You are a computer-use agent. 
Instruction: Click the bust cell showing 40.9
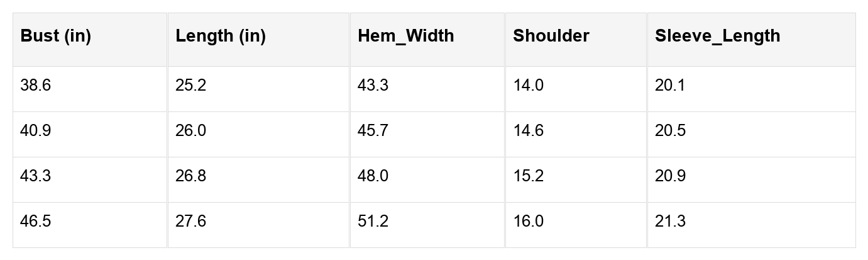pos(36,131)
